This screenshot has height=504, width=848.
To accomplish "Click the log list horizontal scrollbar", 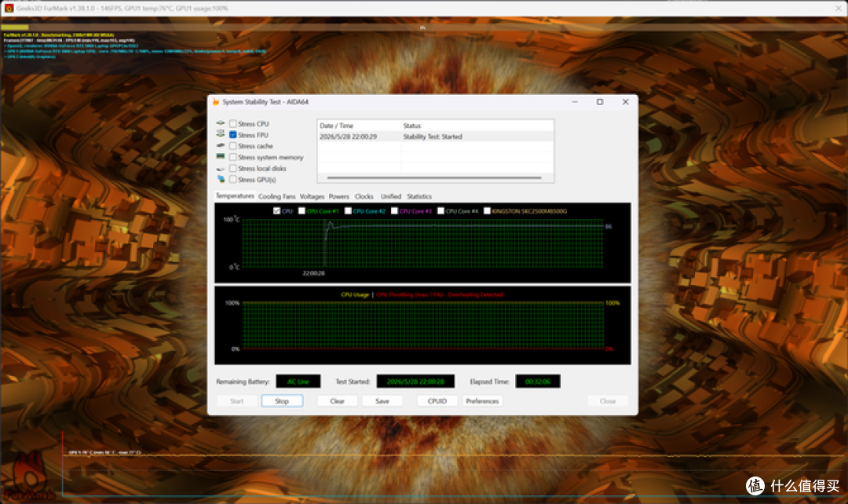I will pyautogui.click(x=434, y=177).
